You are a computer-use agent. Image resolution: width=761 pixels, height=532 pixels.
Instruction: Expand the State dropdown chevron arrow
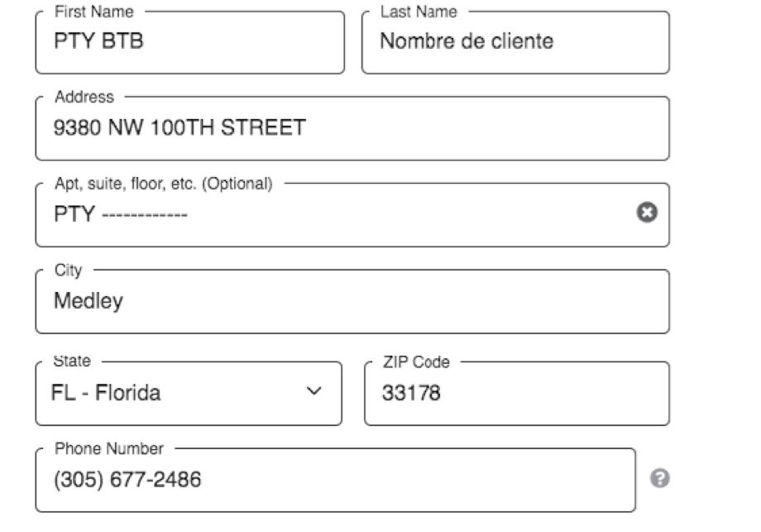click(x=314, y=391)
